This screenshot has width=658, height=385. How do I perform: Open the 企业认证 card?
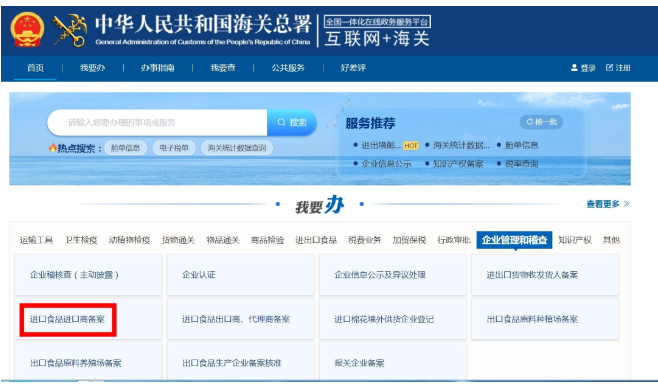pyautogui.click(x=240, y=275)
